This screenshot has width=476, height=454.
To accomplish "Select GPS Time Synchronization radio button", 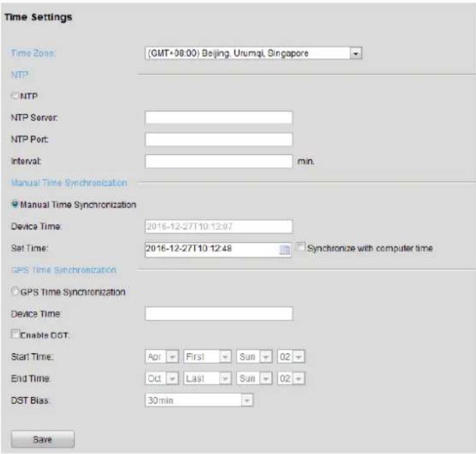I will tap(15, 291).
